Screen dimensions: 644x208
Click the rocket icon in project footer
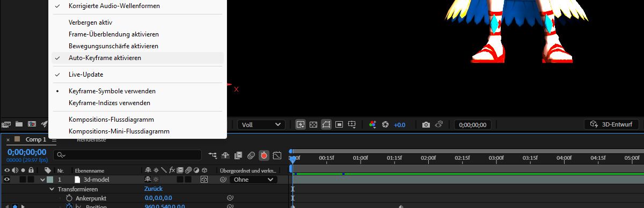45,124
